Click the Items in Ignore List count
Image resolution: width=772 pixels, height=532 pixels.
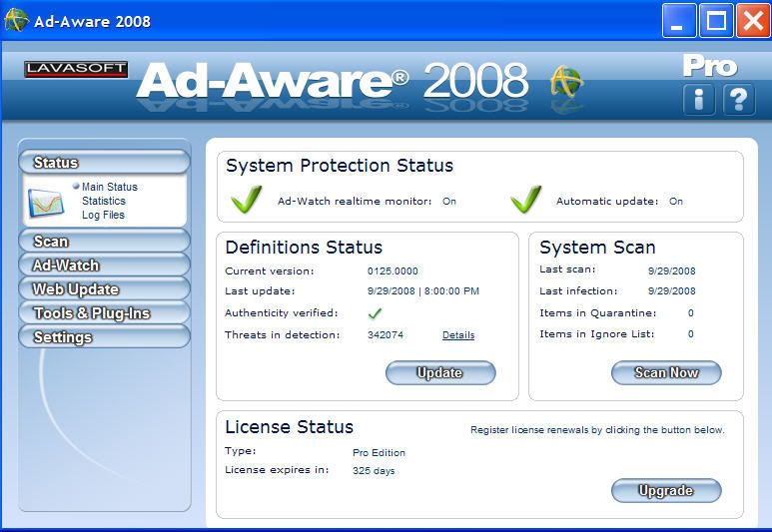(691, 334)
